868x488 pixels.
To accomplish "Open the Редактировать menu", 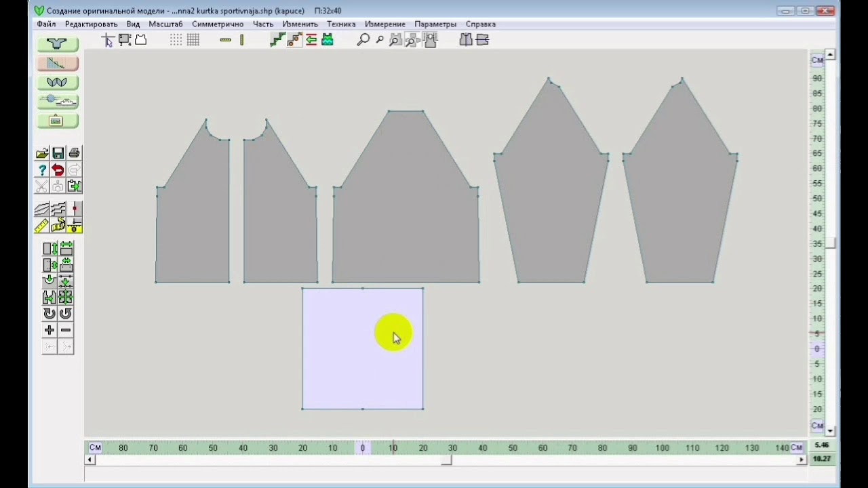I will coord(91,24).
